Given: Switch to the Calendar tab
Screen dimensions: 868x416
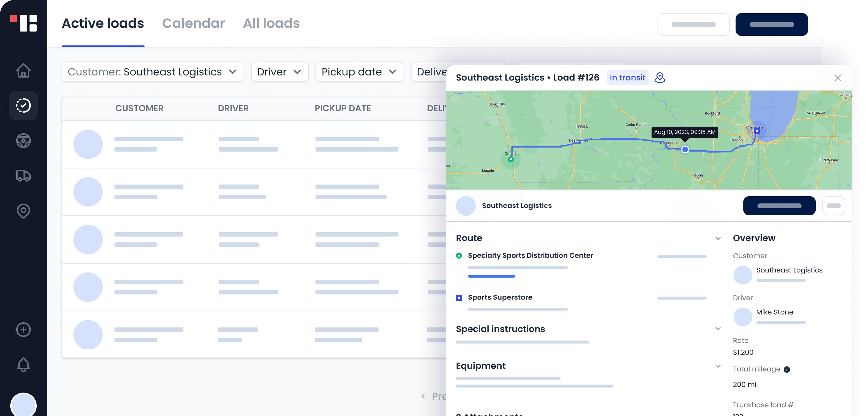Looking at the screenshot, I should pyautogui.click(x=193, y=23).
